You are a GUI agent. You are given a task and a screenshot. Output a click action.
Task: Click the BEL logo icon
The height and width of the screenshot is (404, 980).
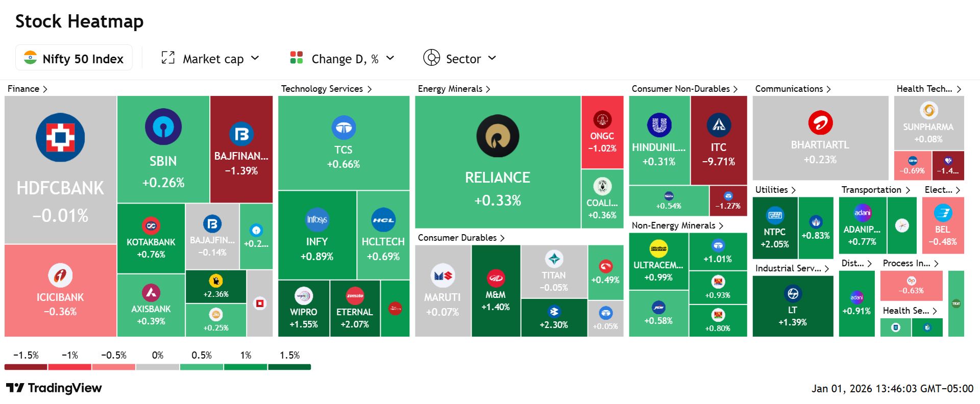tap(943, 213)
